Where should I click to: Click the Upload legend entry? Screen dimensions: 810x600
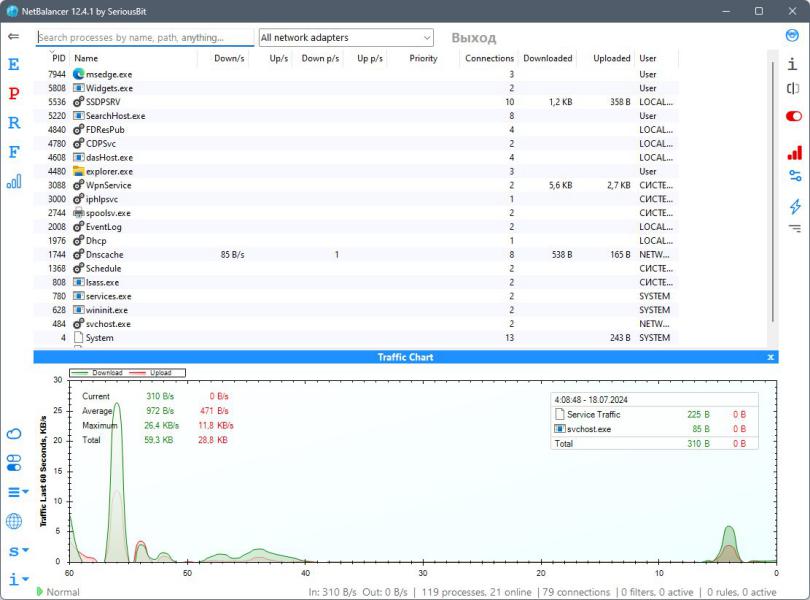[150, 373]
